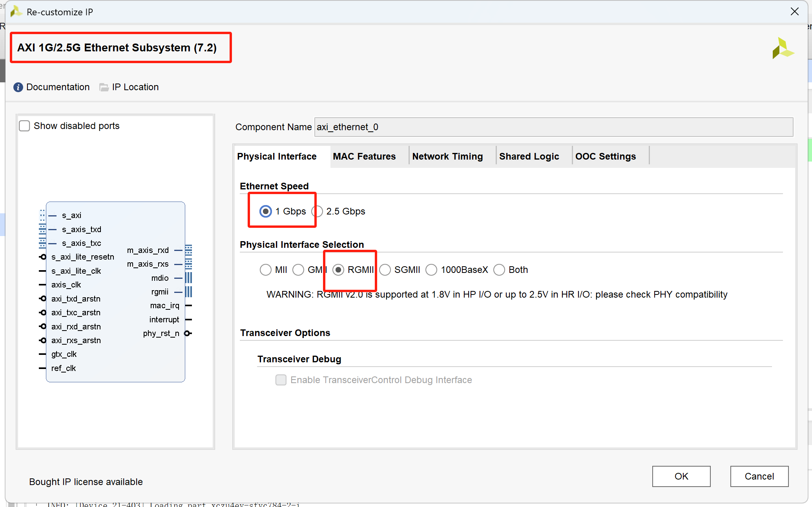Click the phy_rst_n output port pin

[x=188, y=333]
